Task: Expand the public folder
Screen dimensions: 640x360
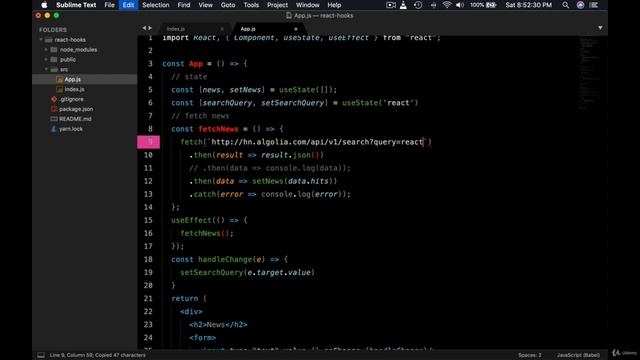Action: click(46, 59)
